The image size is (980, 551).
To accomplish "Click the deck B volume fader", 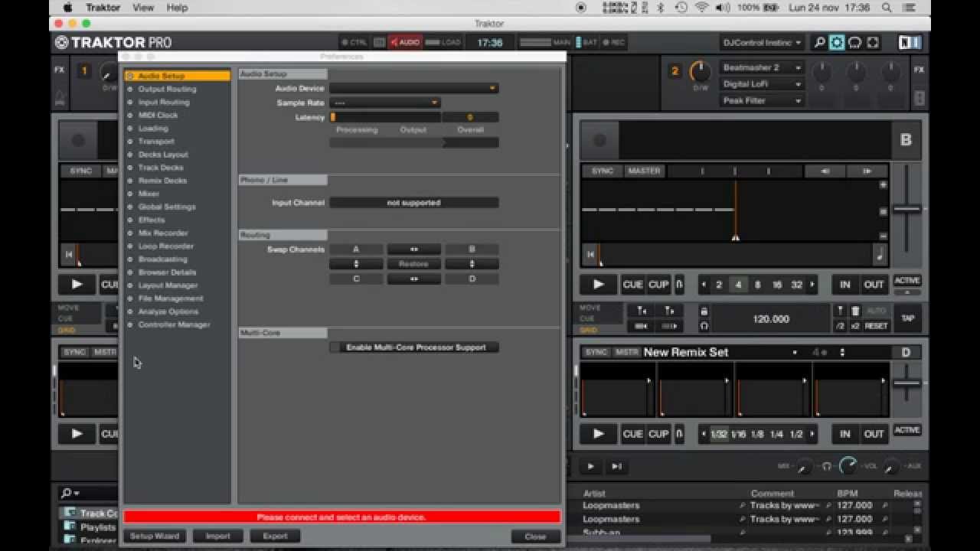I will [906, 210].
